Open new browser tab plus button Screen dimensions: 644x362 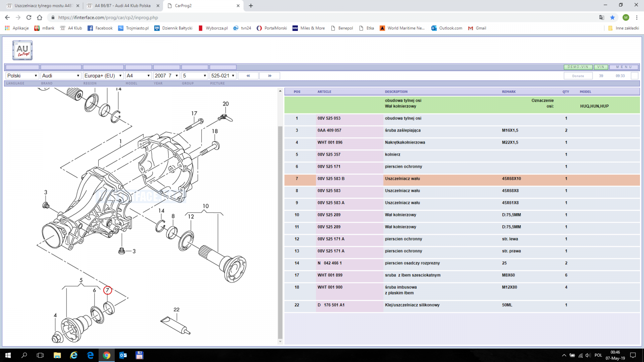click(251, 6)
